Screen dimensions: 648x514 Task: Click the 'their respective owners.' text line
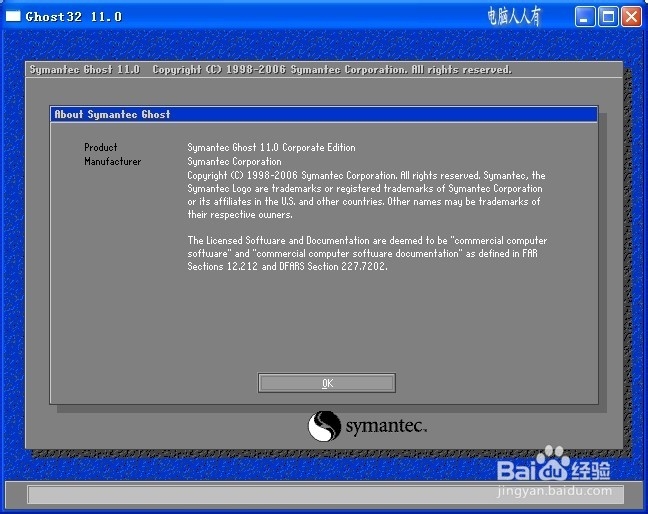coord(240,214)
